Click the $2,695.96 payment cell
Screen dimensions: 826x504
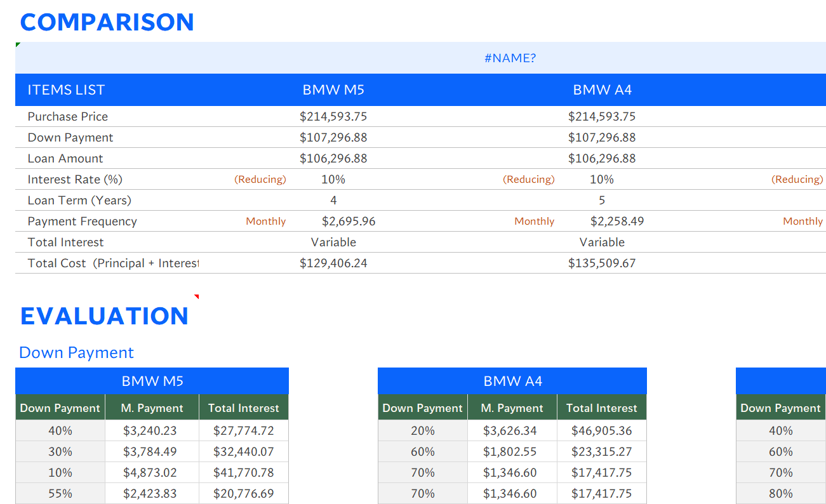coord(349,221)
